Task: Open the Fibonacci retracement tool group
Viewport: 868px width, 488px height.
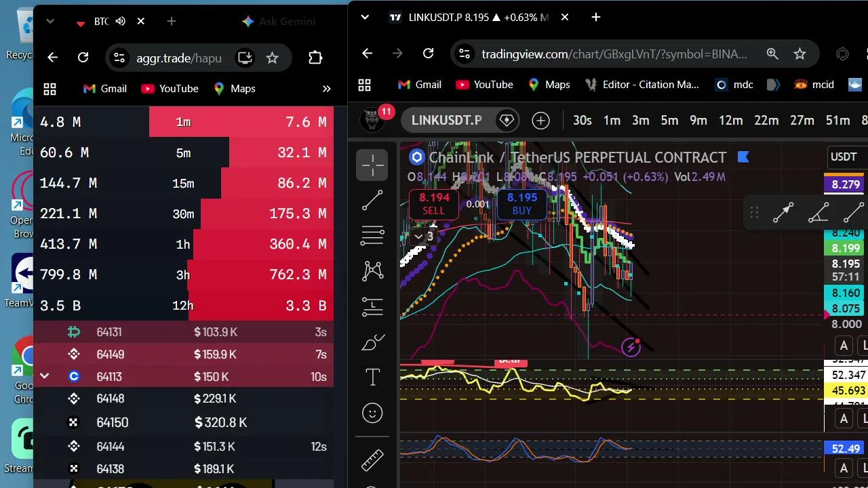Action: (x=372, y=235)
